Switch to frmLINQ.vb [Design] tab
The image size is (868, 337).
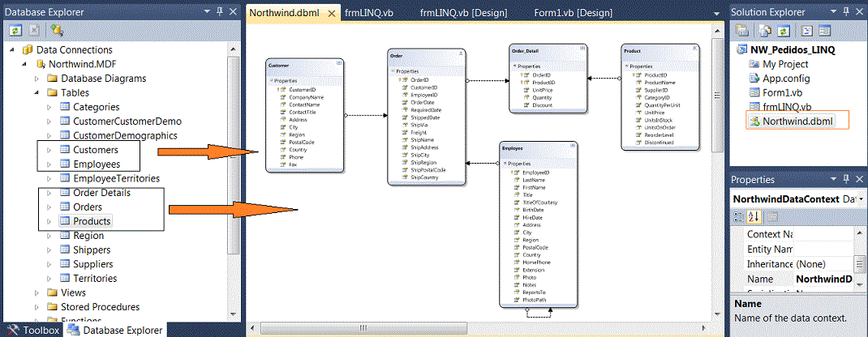462,13
